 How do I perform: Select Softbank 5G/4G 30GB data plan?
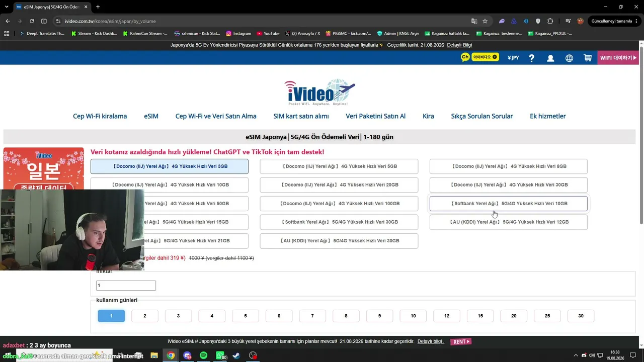click(339, 222)
